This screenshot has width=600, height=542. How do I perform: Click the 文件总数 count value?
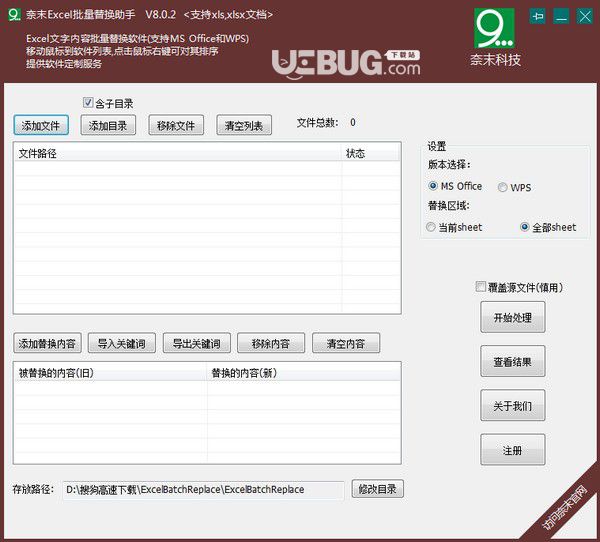click(353, 122)
